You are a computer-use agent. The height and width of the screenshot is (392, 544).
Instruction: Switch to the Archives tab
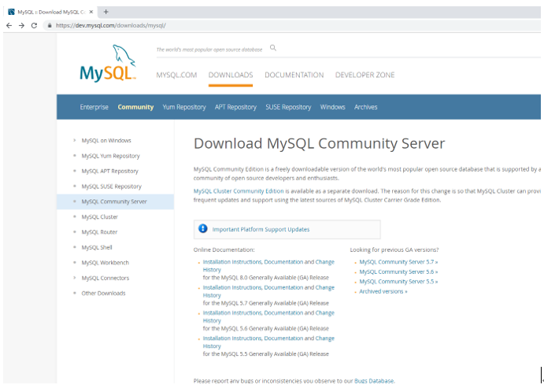pyautogui.click(x=365, y=107)
